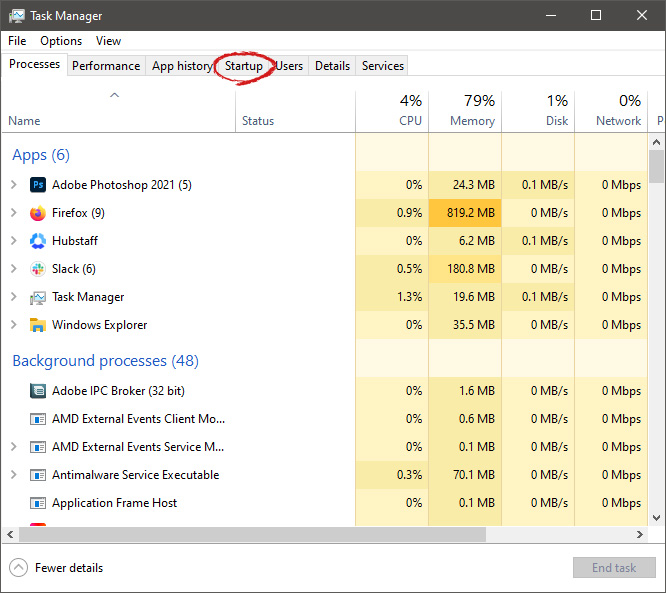Click the vertical scrollbar up arrow
The height and width of the screenshot is (593, 666).
click(656, 142)
